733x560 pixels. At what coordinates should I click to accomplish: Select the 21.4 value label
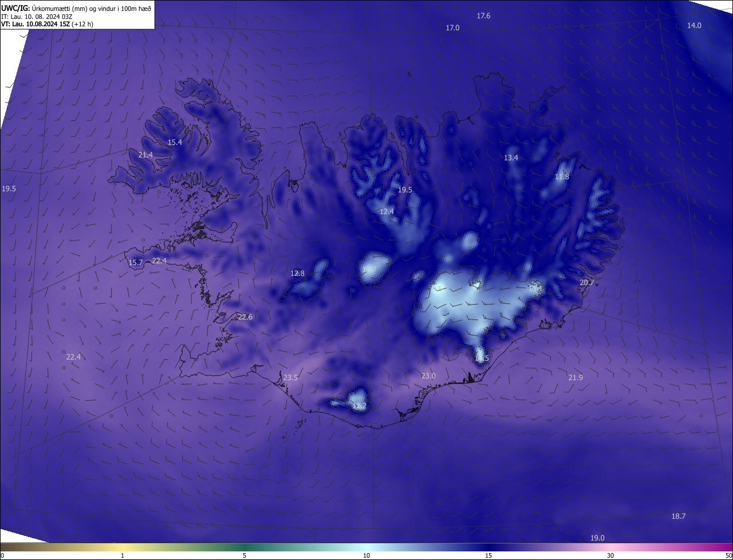click(x=145, y=155)
